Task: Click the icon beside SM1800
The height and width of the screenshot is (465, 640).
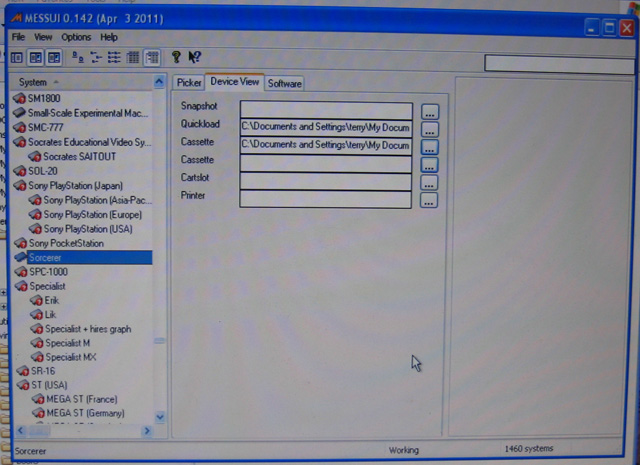Action: pyautogui.click(x=19, y=98)
